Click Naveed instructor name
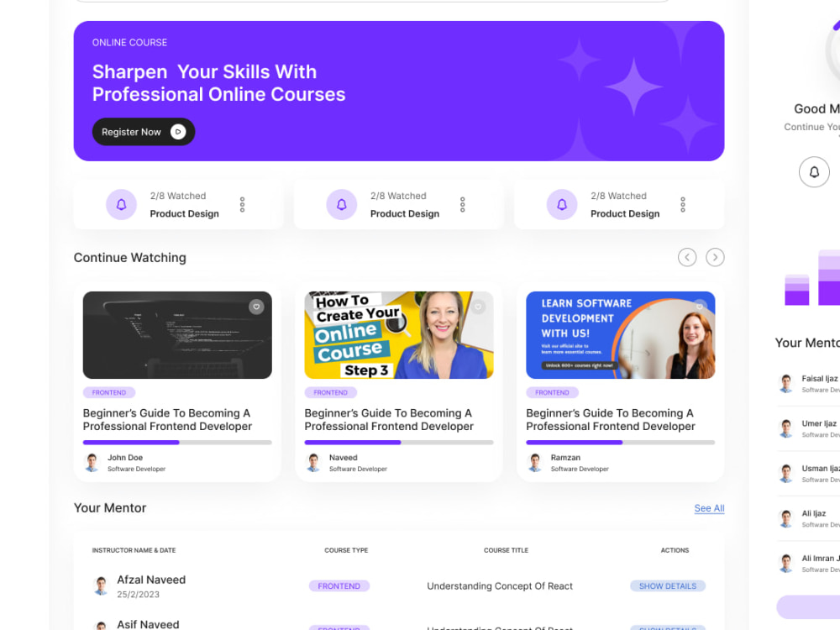 click(344, 458)
